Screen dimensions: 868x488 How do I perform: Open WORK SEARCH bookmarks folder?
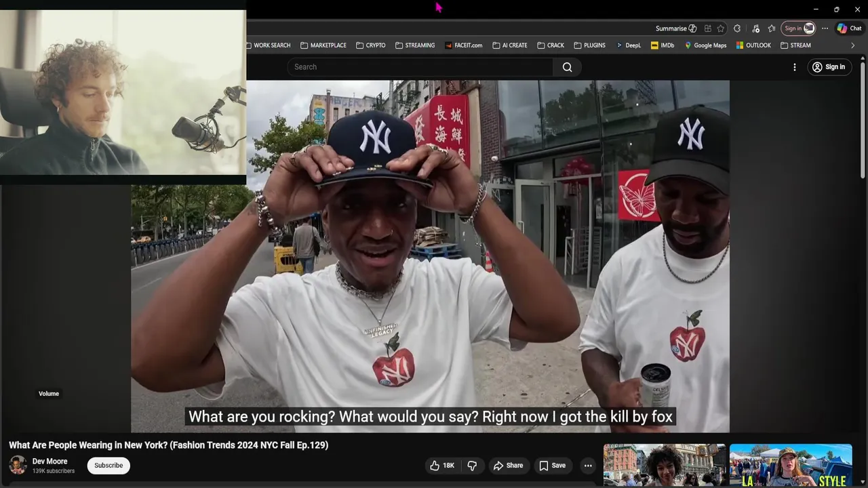coord(268,45)
